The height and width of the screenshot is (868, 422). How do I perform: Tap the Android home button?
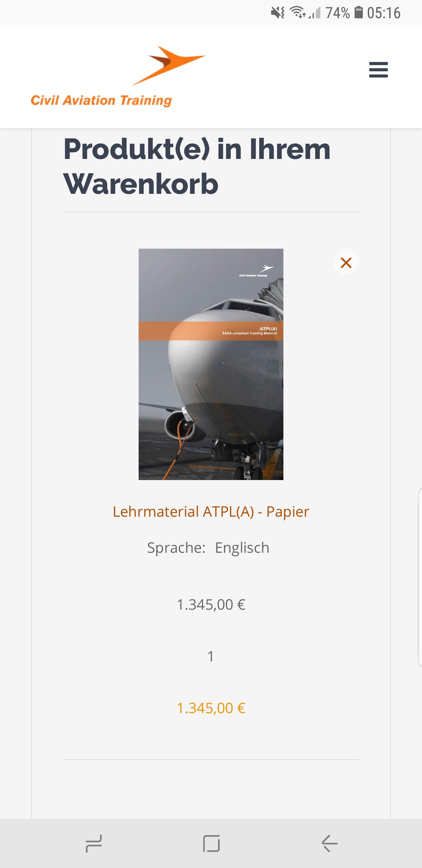point(211,843)
